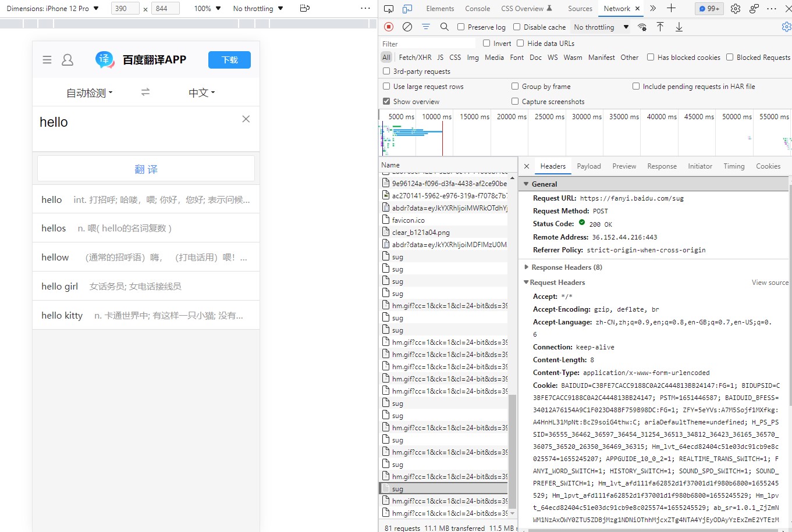Open DevTools customize three-dot menu
This screenshot has height=532, width=792.
tap(772, 9)
